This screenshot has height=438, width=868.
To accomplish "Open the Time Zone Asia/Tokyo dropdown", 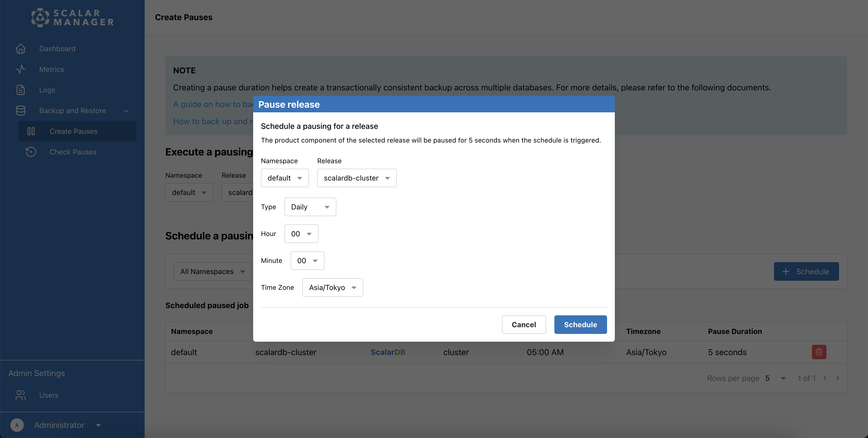I will point(332,287).
